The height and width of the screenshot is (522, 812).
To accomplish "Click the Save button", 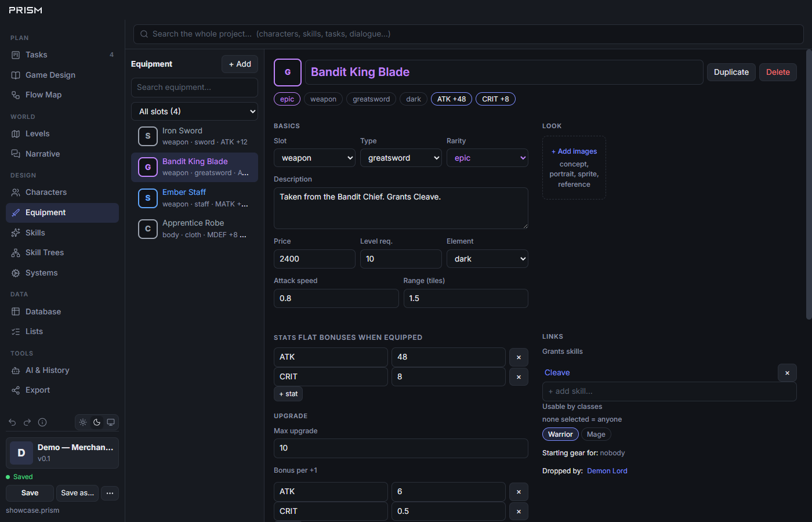I will 30,493.
